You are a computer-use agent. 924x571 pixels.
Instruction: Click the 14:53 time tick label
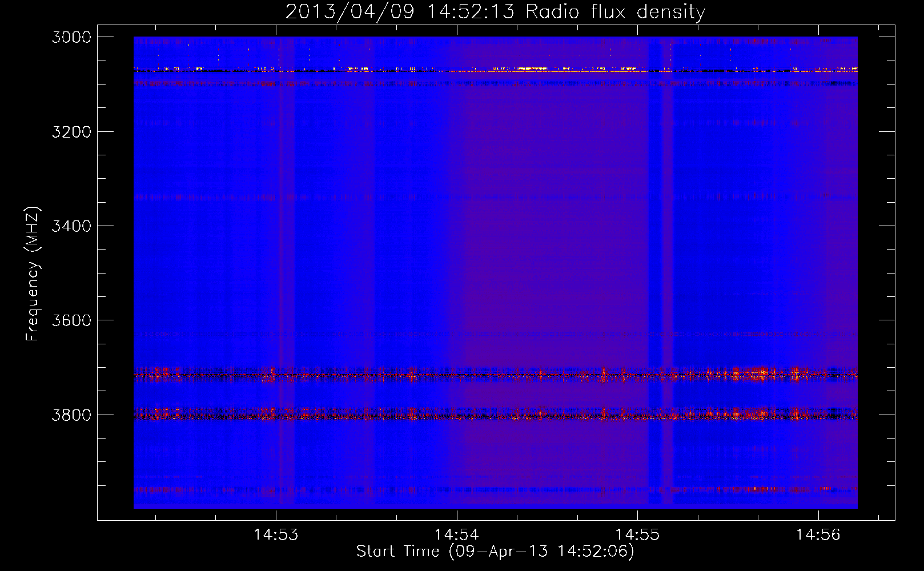276,534
